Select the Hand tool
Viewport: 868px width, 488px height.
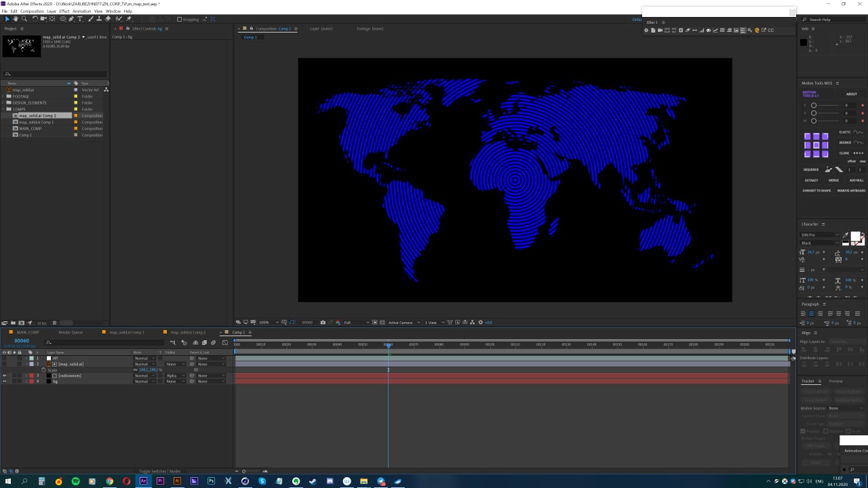pos(16,19)
